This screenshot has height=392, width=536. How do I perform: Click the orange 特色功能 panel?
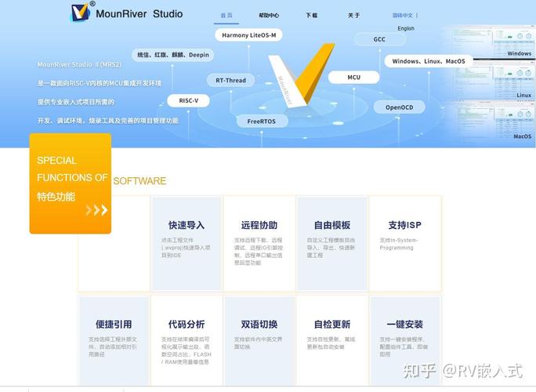coord(71,183)
